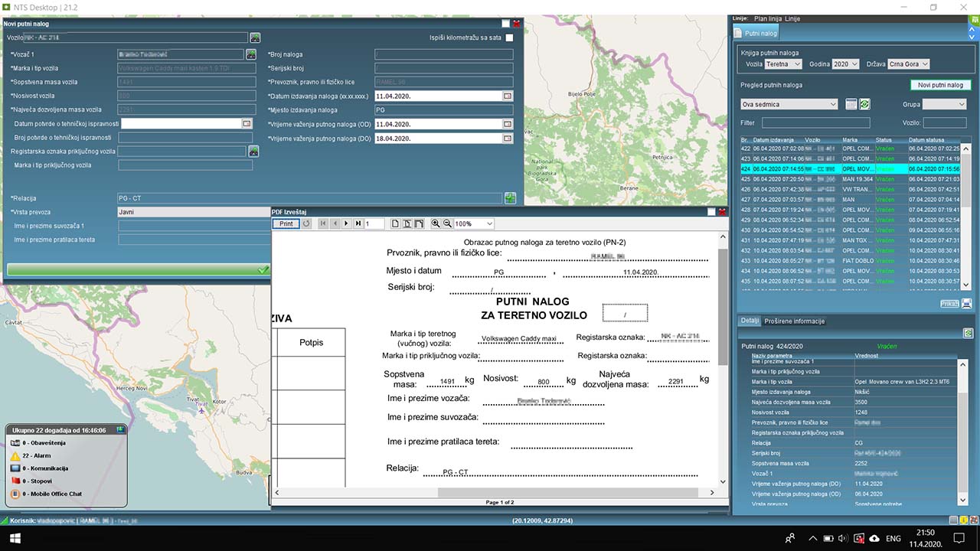The image size is (980, 551).
Task: Switch to Proširene informacije tab
Action: click(794, 321)
